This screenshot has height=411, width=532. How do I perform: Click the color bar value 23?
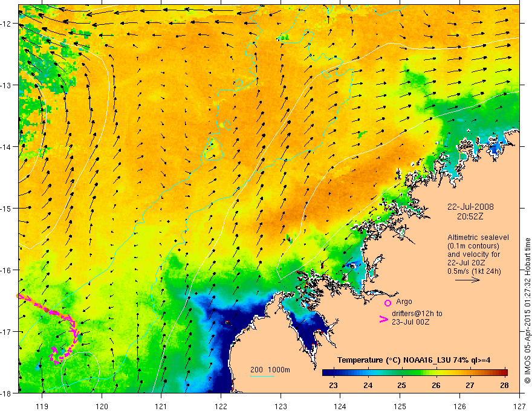coord(333,385)
